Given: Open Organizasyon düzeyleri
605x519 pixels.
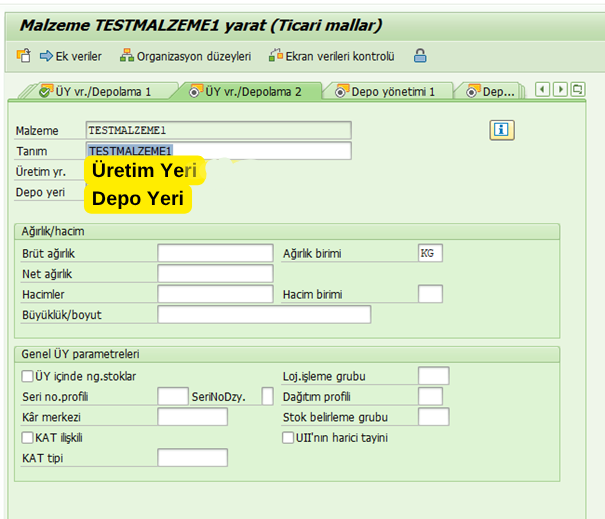Looking at the screenshot, I should tap(185, 56).
